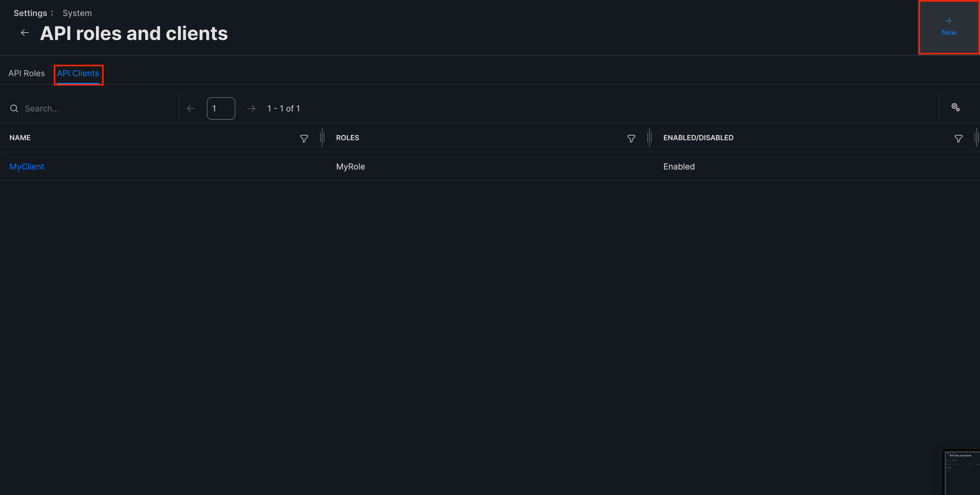This screenshot has width=980, height=495.
Task: Click the search magnifier icon
Action: coord(14,109)
